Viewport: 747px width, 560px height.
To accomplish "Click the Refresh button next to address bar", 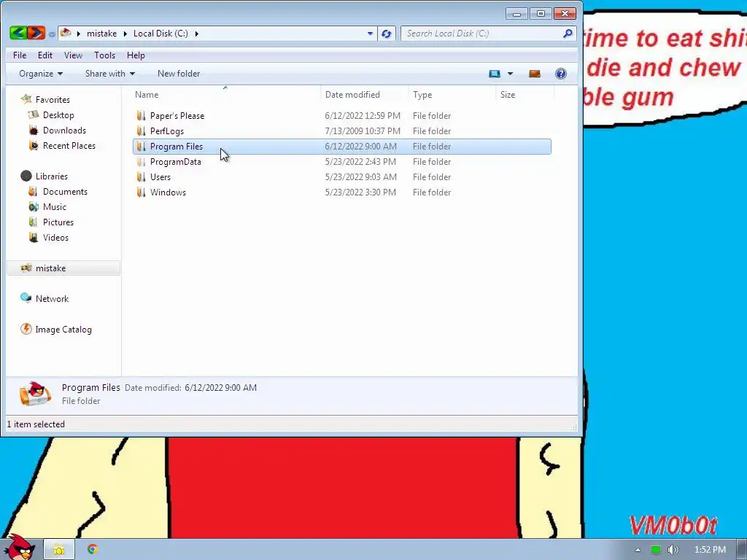I will coord(387,34).
